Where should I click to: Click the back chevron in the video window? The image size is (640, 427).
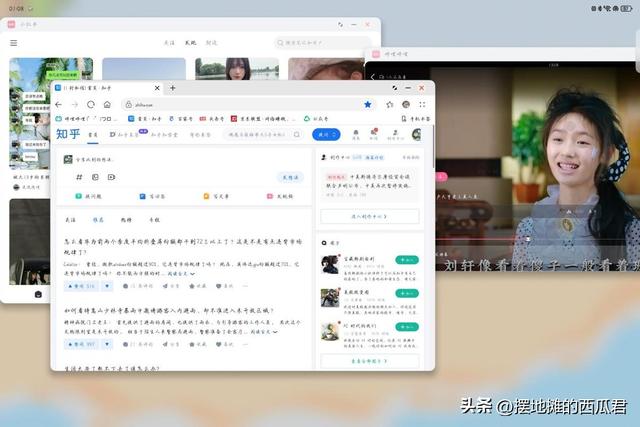[x=372, y=76]
